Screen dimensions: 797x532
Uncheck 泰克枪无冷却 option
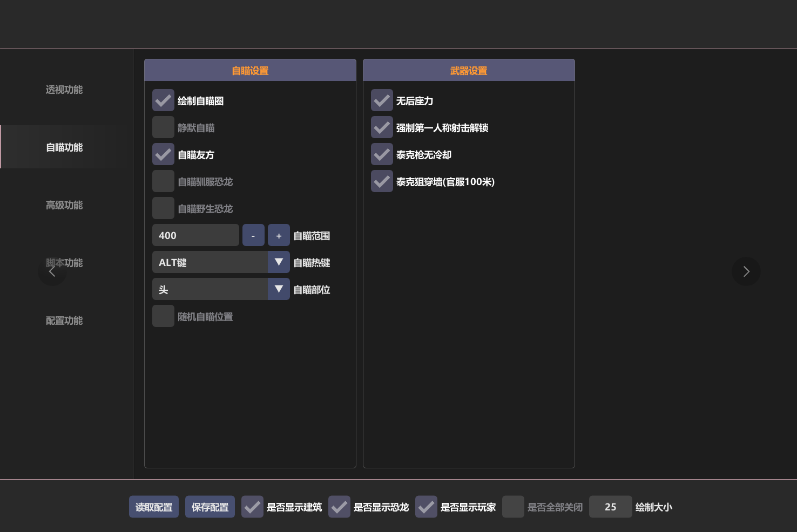click(x=382, y=154)
